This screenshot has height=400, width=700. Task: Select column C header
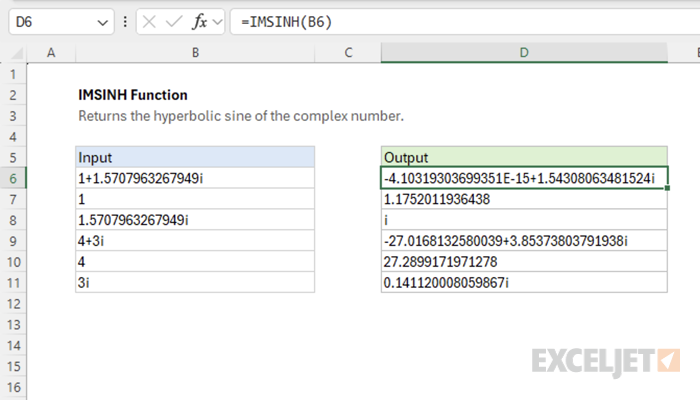point(348,53)
